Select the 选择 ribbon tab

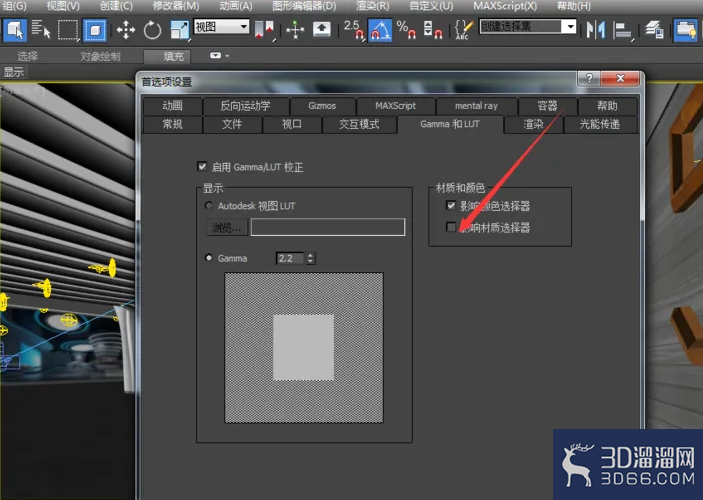[27, 56]
